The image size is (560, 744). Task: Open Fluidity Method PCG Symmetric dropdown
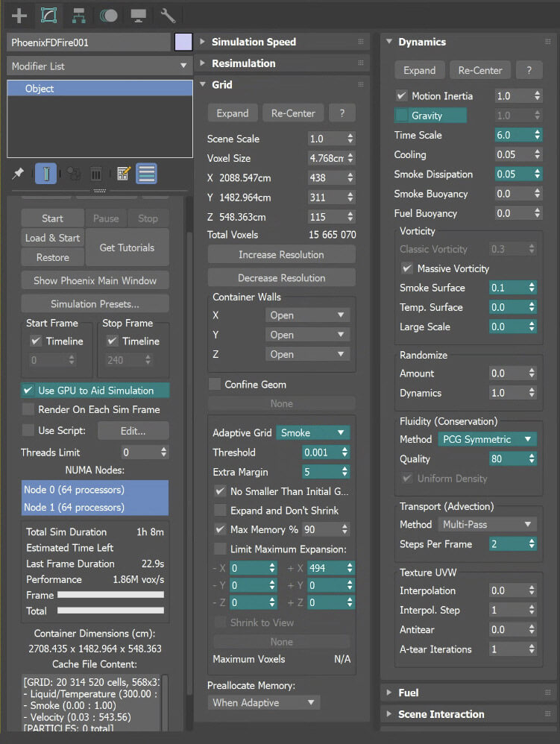click(x=487, y=439)
